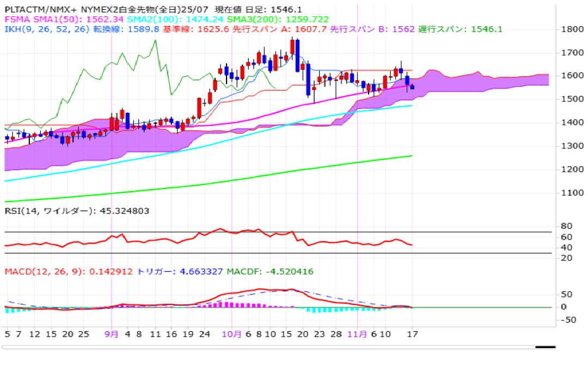The width and height of the screenshot is (588, 383).
Task: Select the 10月 month marker on the date axis
Action: click(232, 334)
